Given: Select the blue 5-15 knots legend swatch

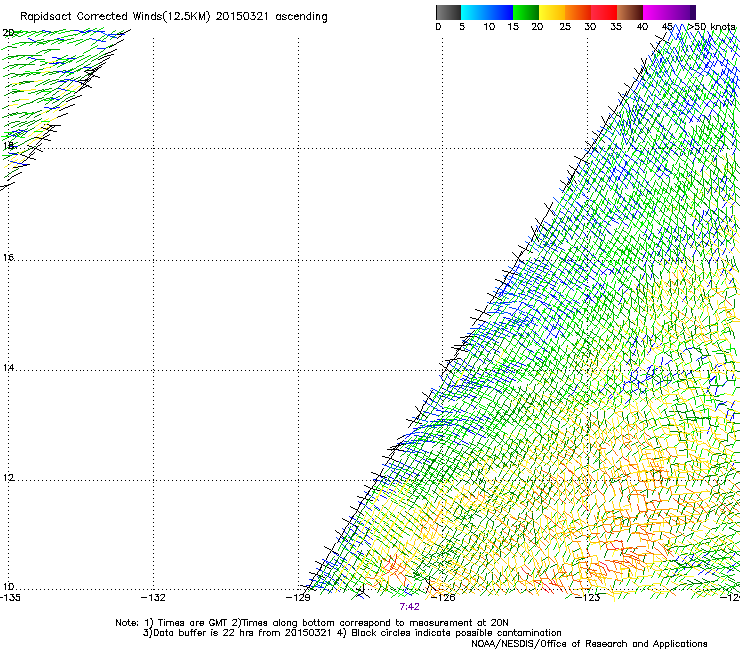Looking at the screenshot, I should coord(487,12).
